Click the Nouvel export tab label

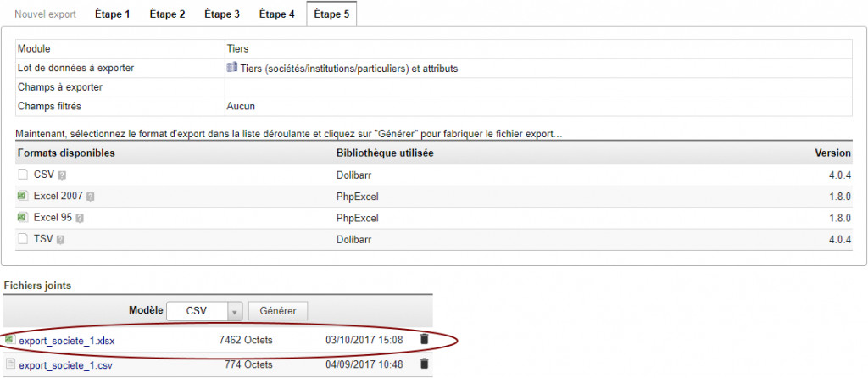(46, 14)
